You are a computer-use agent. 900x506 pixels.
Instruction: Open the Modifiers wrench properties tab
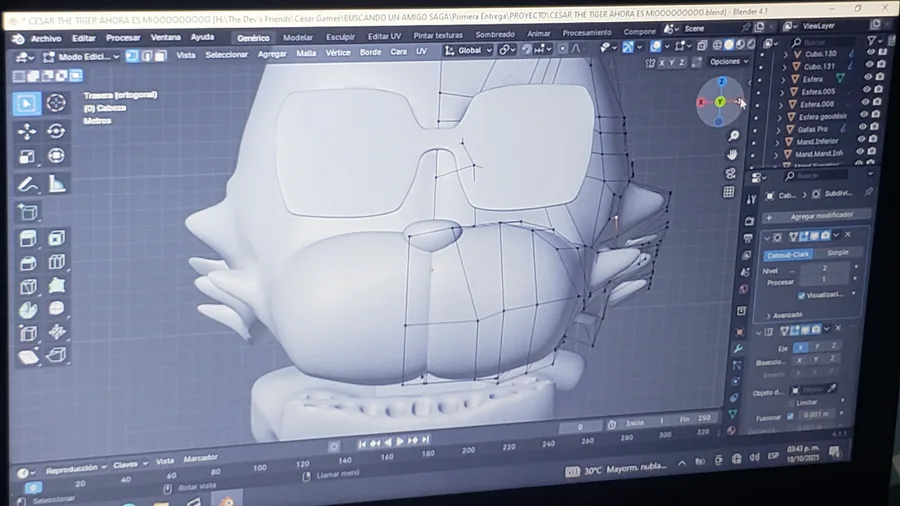(x=738, y=348)
